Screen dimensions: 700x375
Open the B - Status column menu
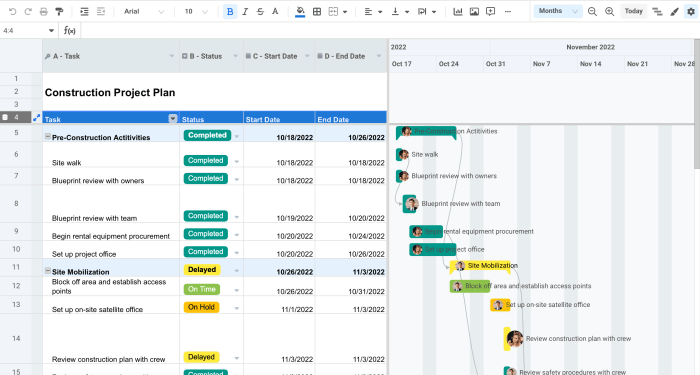click(235, 56)
